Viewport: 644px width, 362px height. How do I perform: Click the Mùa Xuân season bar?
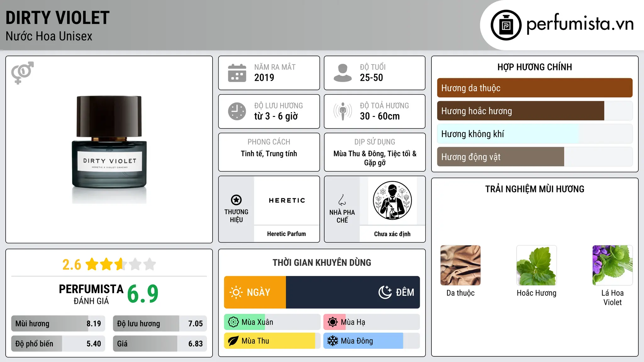(x=272, y=322)
